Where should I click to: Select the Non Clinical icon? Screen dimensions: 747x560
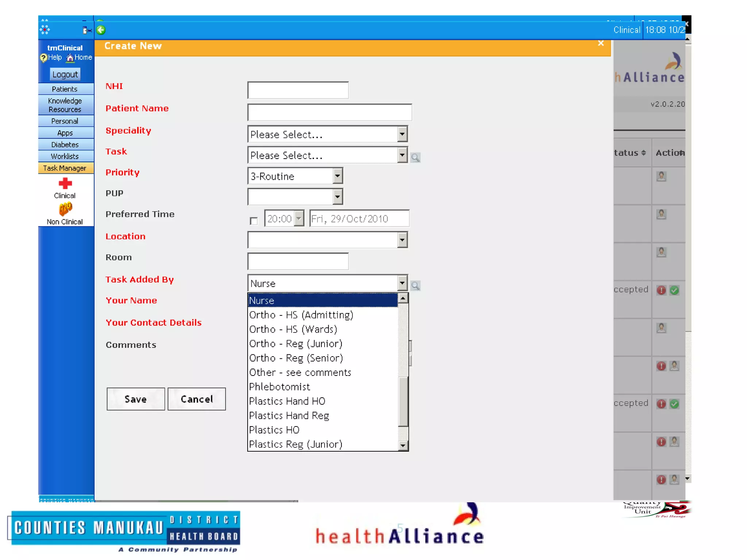pyautogui.click(x=65, y=209)
